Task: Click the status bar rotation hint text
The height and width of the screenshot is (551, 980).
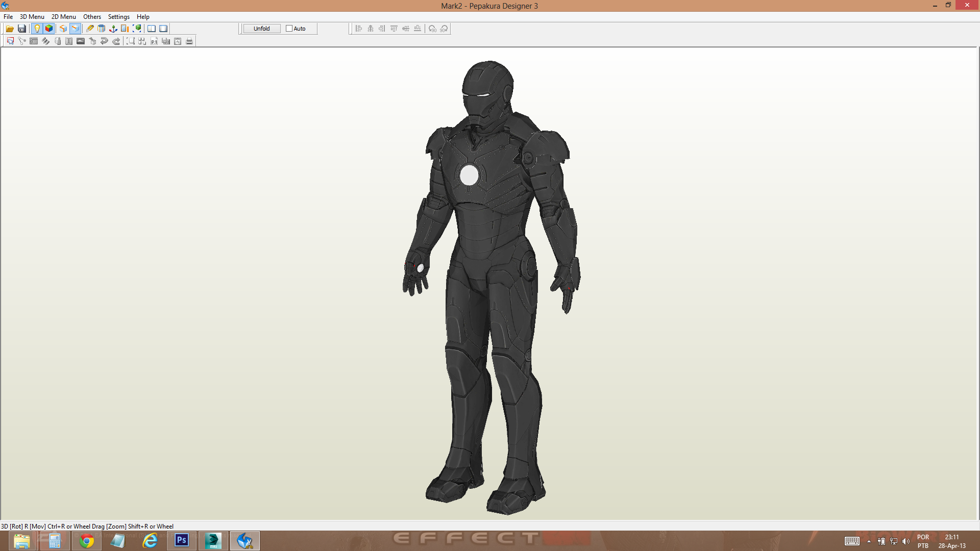Action: coord(87,526)
